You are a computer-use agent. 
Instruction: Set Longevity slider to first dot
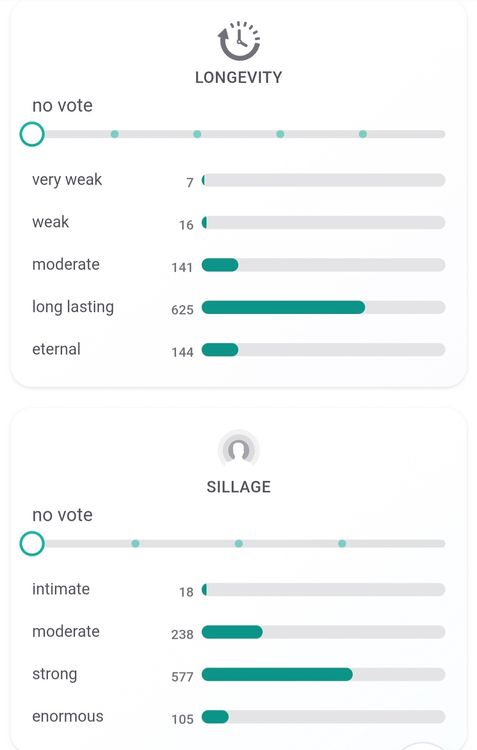click(x=114, y=134)
